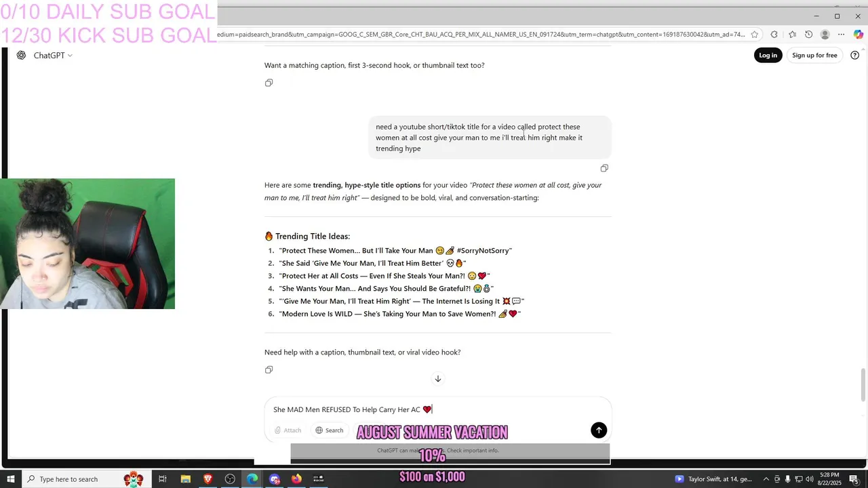
Task: Click the webcam overlay thumbnail
Action: 87,244
